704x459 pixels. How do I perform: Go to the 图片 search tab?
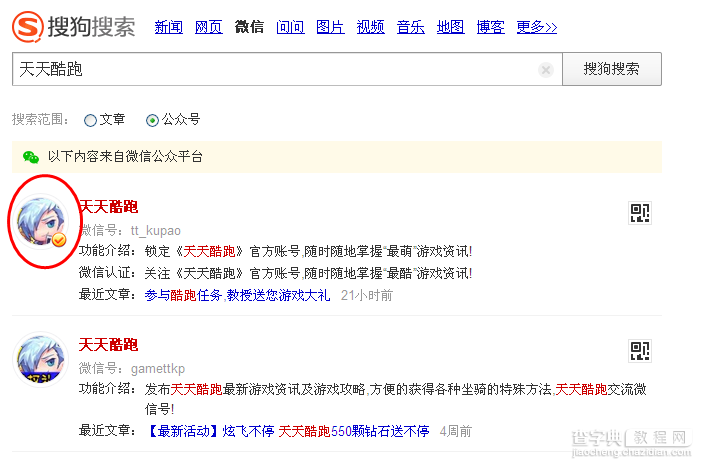330,27
